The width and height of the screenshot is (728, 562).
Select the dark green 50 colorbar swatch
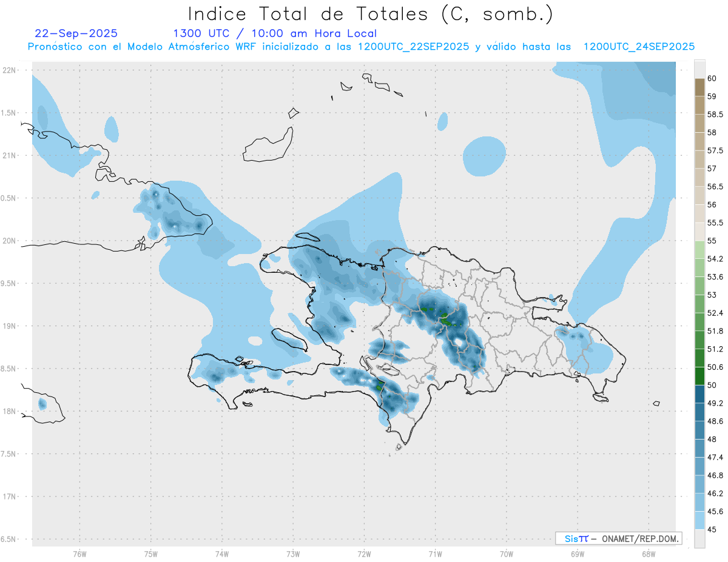pos(699,376)
